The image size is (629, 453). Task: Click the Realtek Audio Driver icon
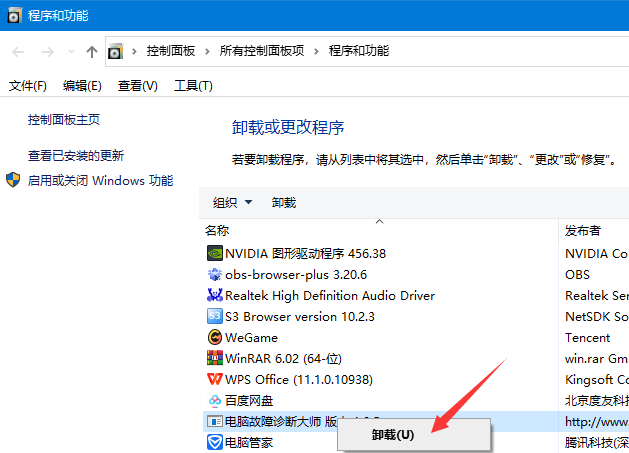(x=215, y=295)
